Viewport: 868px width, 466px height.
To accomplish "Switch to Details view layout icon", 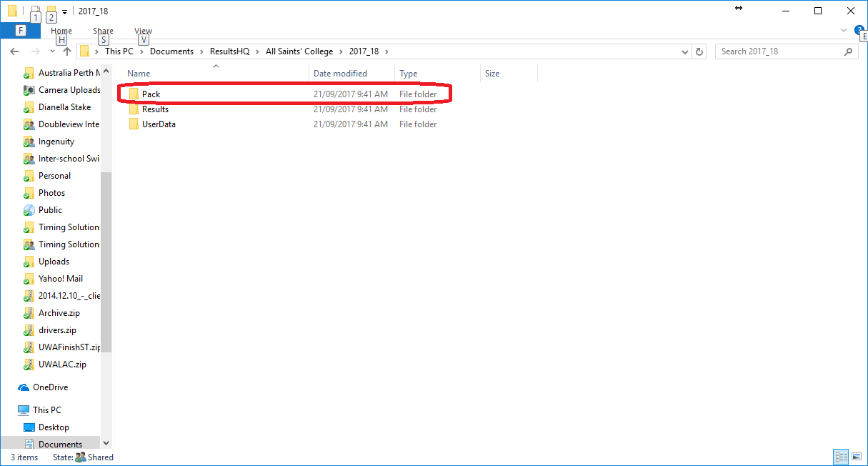I will pos(841,457).
